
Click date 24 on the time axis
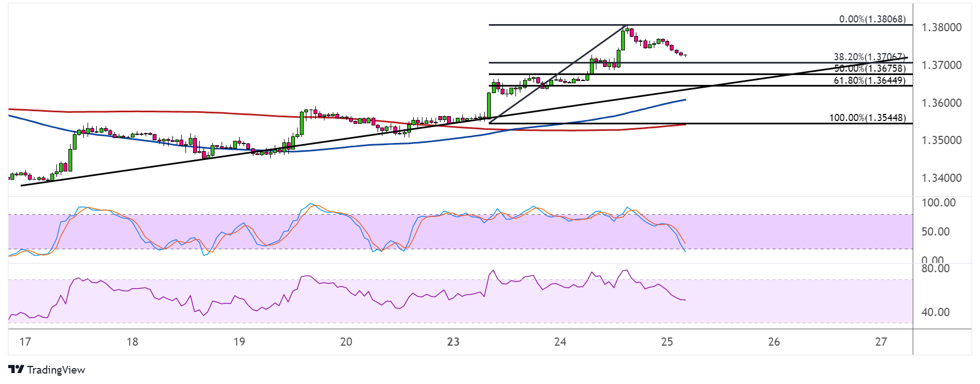point(560,342)
